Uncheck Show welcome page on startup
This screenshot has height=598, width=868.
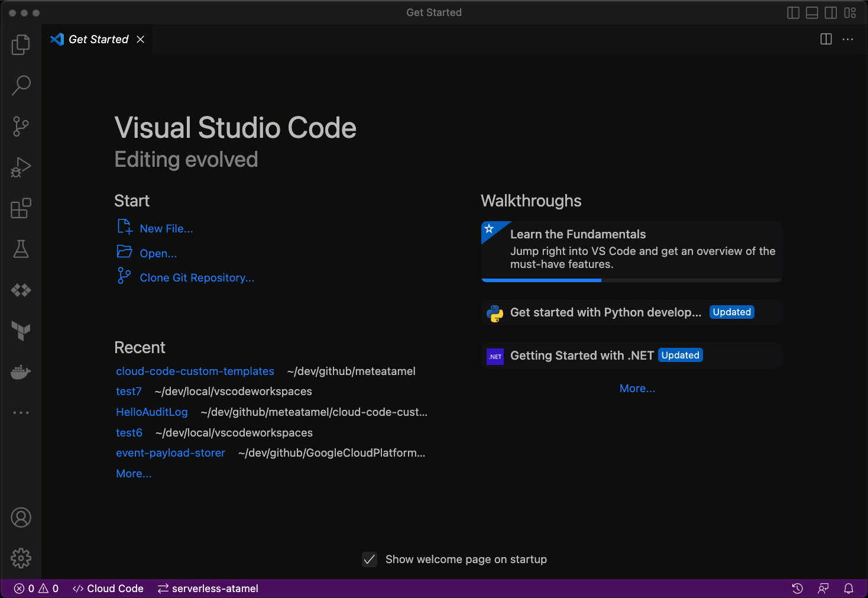coord(370,560)
